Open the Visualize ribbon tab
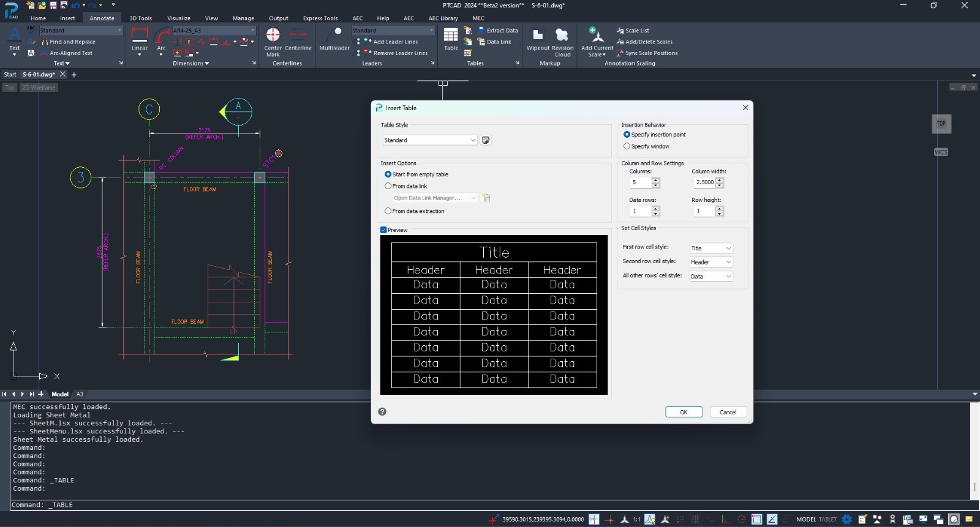 (178, 18)
